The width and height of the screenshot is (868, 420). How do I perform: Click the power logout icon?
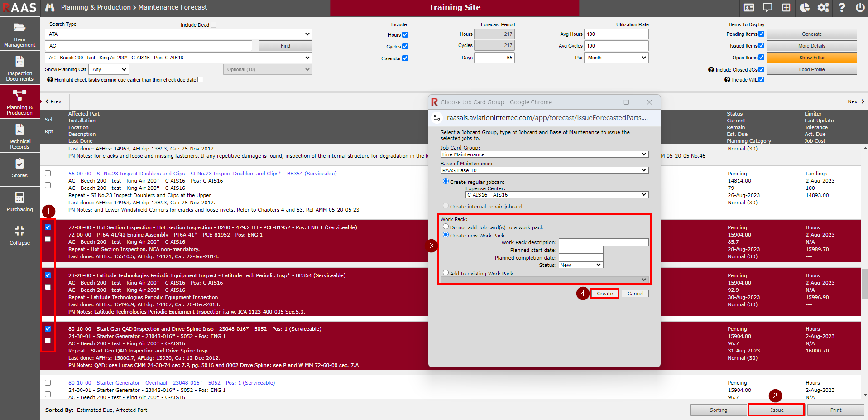[x=860, y=8]
